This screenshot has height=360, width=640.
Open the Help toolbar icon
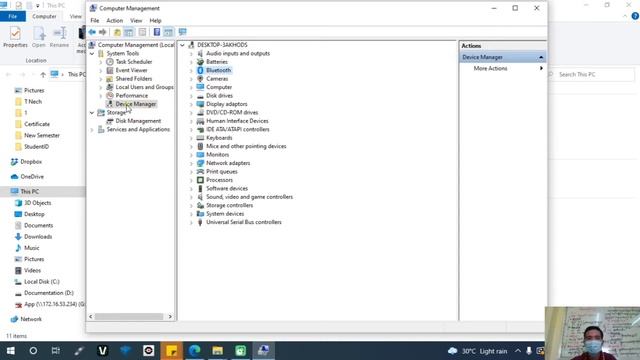[x=157, y=32]
